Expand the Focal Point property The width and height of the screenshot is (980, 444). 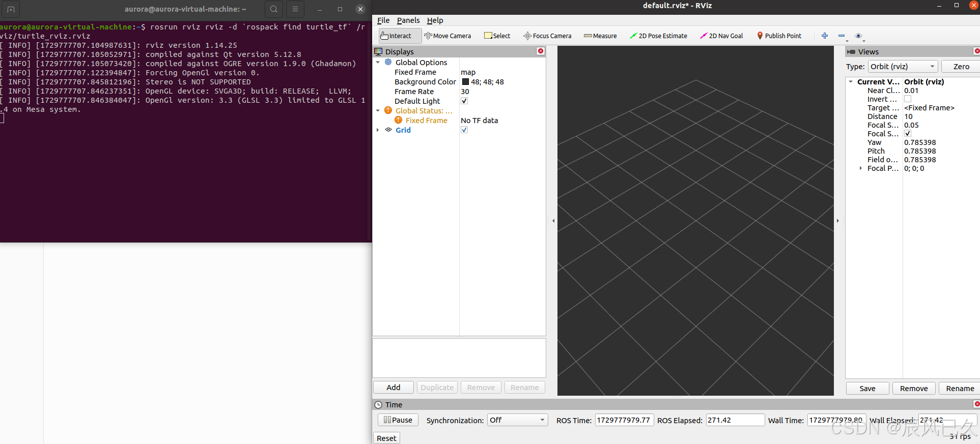coord(861,168)
